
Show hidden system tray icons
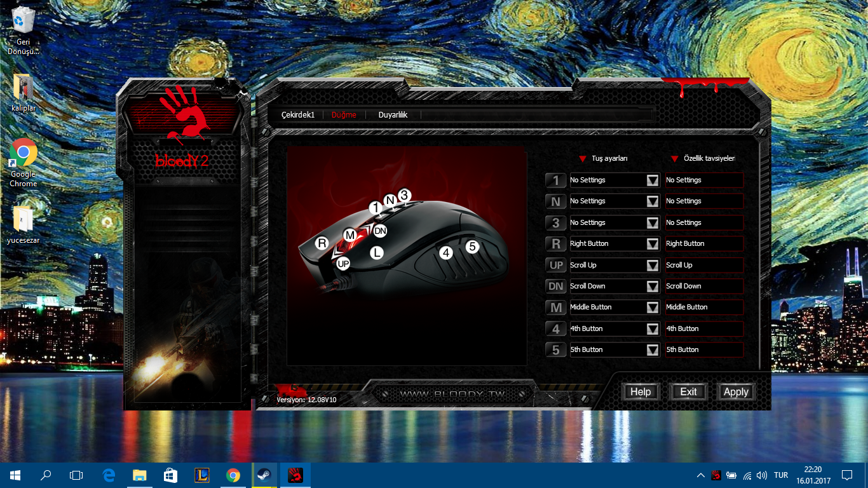click(700, 475)
